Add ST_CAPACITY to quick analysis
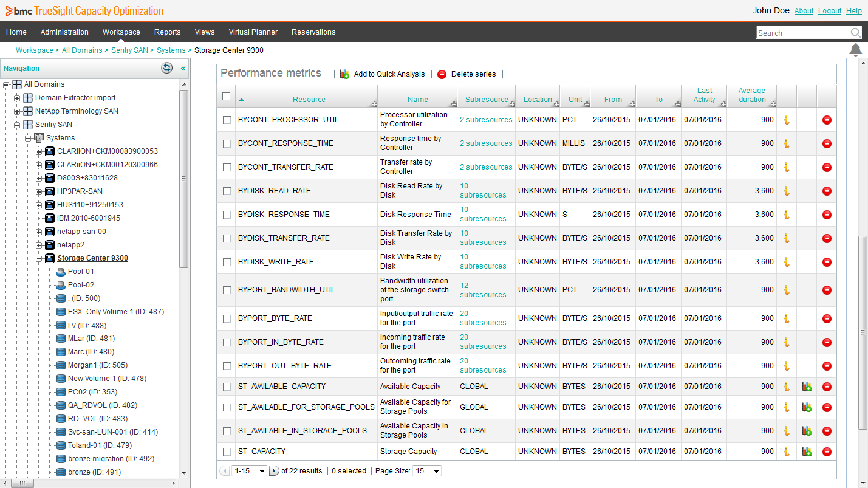868x488 pixels. pyautogui.click(x=807, y=452)
